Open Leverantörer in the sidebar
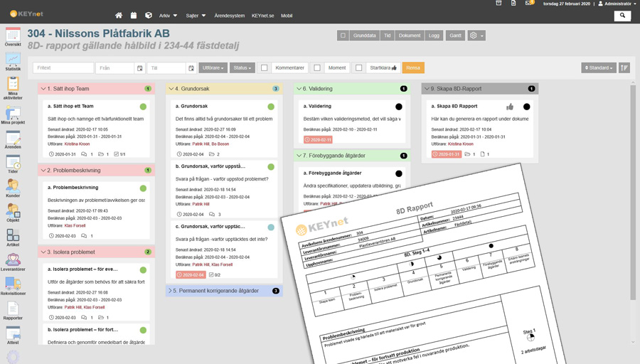Viewport: 640px width, 364px height. coord(13,262)
